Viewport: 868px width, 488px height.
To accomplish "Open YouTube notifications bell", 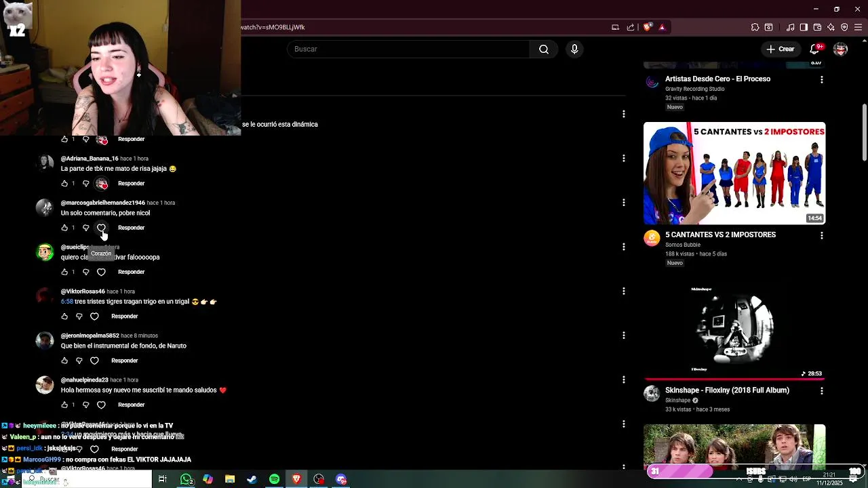I will coord(816,49).
